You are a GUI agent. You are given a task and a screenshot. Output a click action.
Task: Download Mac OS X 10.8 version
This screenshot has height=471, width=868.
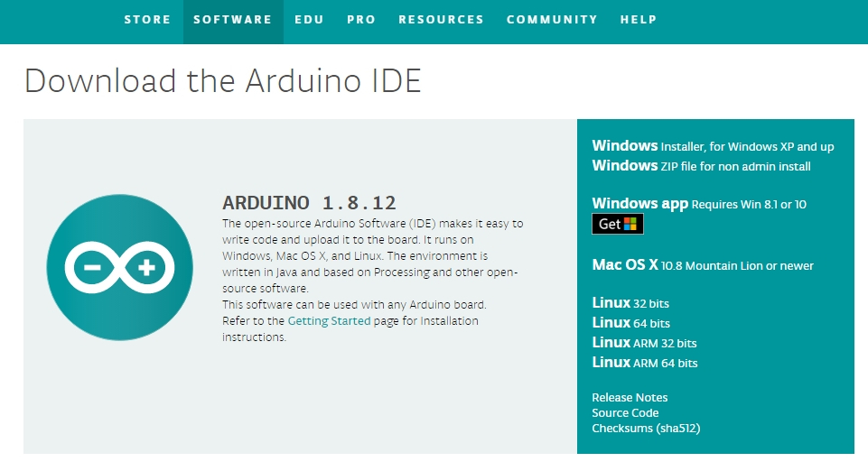coord(703,265)
